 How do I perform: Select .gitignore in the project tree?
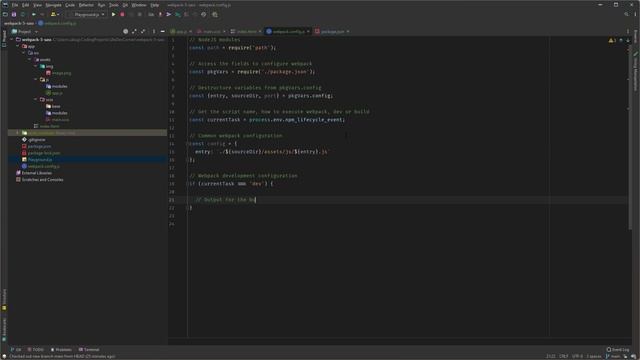pyautogui.click(x=36, y=140)
